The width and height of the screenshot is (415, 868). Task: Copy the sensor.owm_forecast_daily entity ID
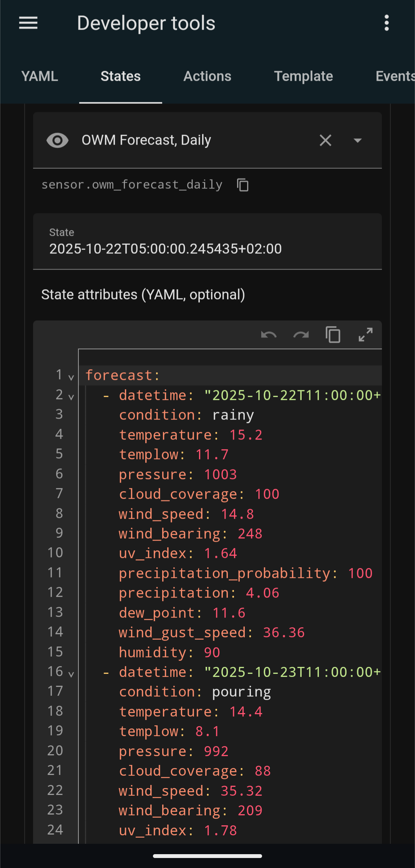point(243,185)
